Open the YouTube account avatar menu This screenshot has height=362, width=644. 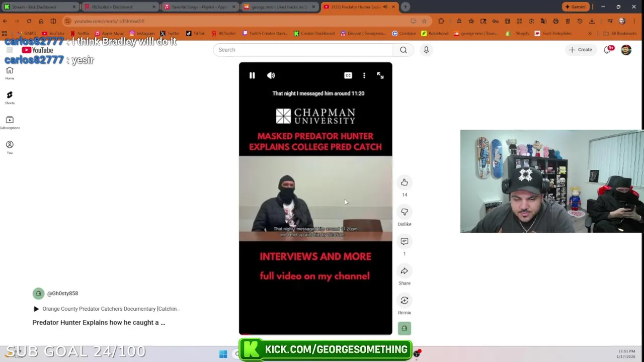tap(626, 50)
